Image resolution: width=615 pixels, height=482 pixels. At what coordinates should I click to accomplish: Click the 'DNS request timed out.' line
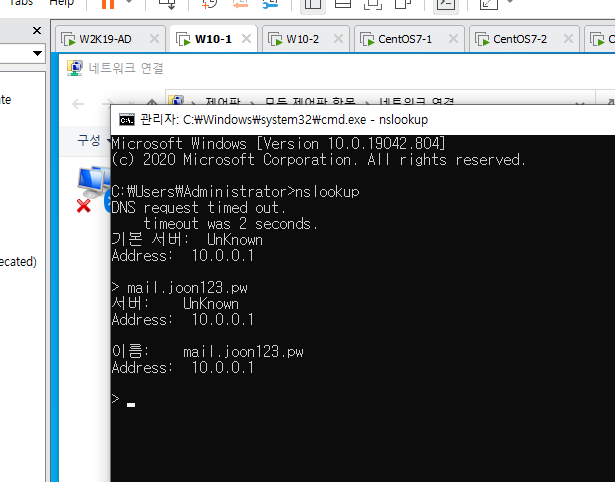click(x=198, y=208)
